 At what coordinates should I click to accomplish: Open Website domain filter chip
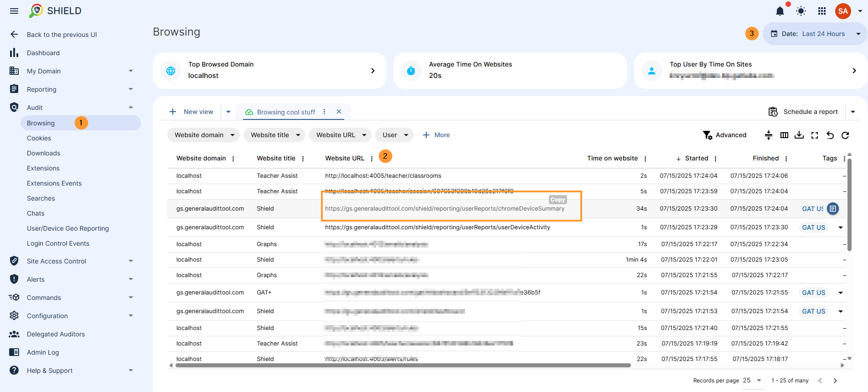coord(204,135)
